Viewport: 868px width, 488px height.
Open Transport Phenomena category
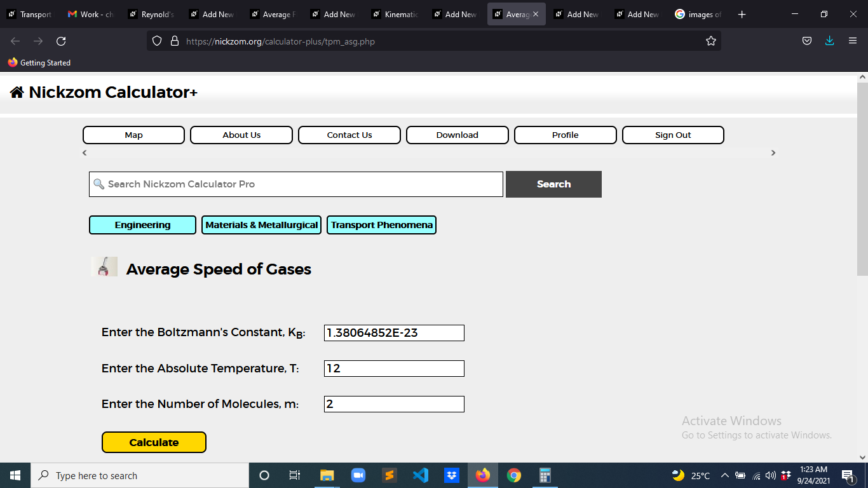tap(381, 225)
